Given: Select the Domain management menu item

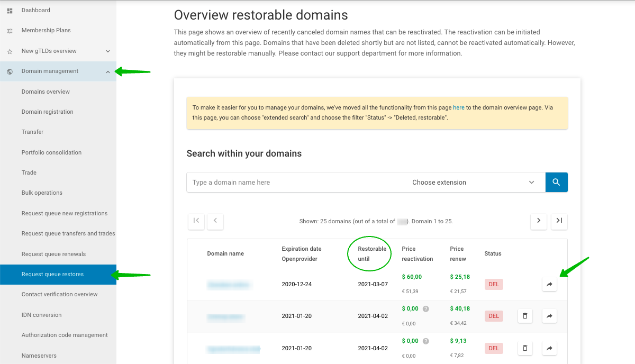Looking at the screenshot, I should 58,71.
